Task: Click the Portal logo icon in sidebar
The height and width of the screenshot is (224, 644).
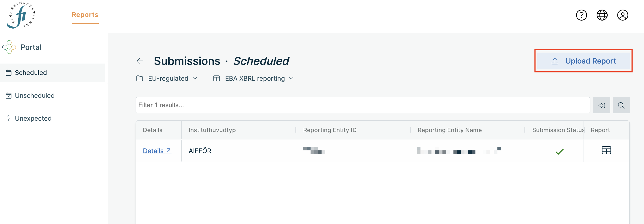Action: pos(9,47)
